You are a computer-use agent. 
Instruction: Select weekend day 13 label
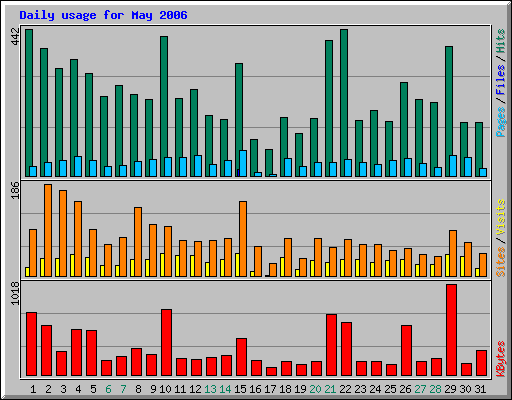pyautogui.click(x=210, y=389)
